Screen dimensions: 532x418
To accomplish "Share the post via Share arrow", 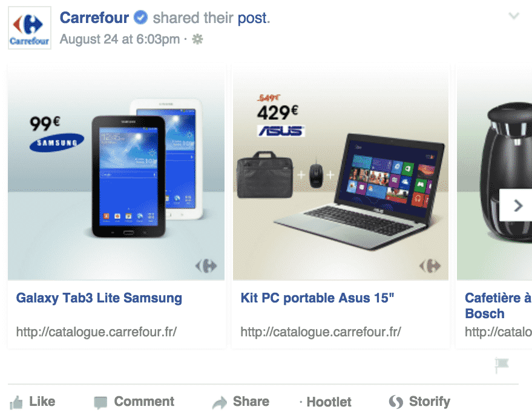I will [x=241, y=402].
